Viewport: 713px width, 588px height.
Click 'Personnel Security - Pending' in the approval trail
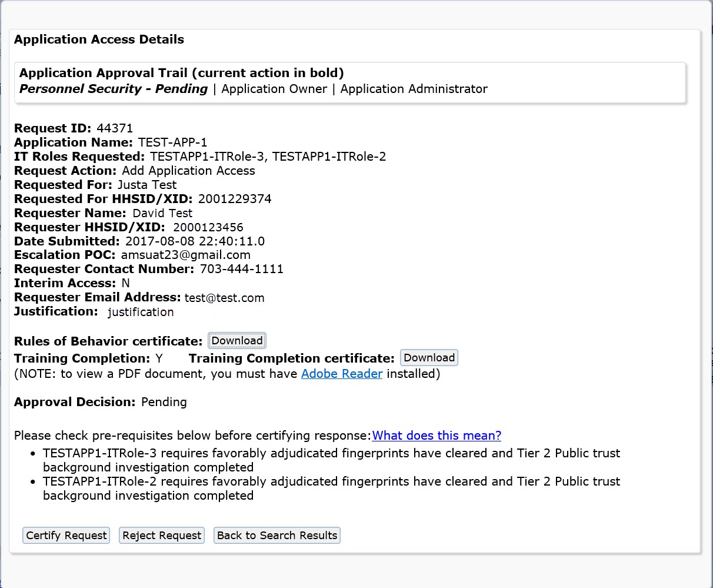[114, 89]
